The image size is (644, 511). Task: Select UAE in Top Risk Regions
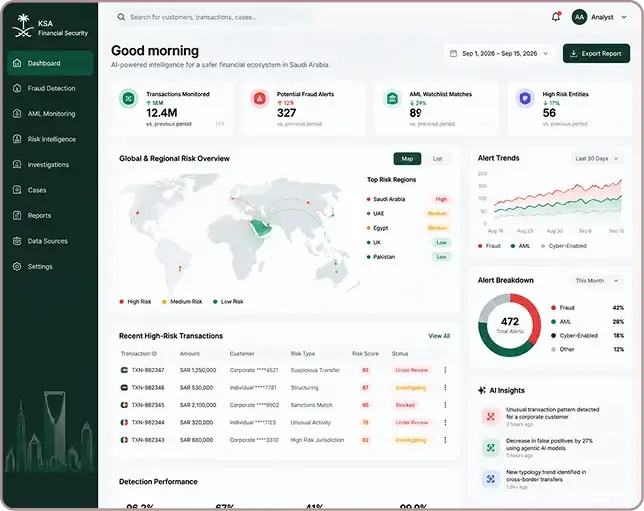click(408, 214)
